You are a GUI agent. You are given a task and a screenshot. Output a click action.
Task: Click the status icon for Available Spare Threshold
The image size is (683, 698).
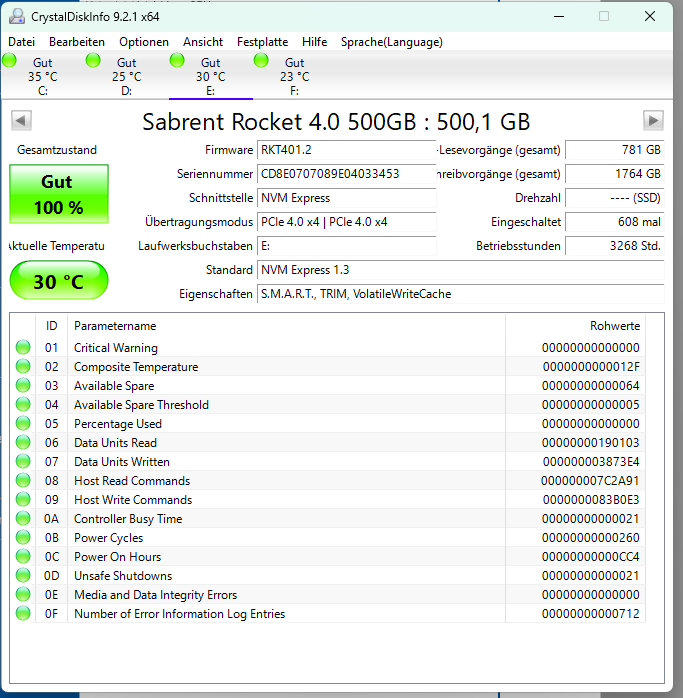[x=23, y=404]
